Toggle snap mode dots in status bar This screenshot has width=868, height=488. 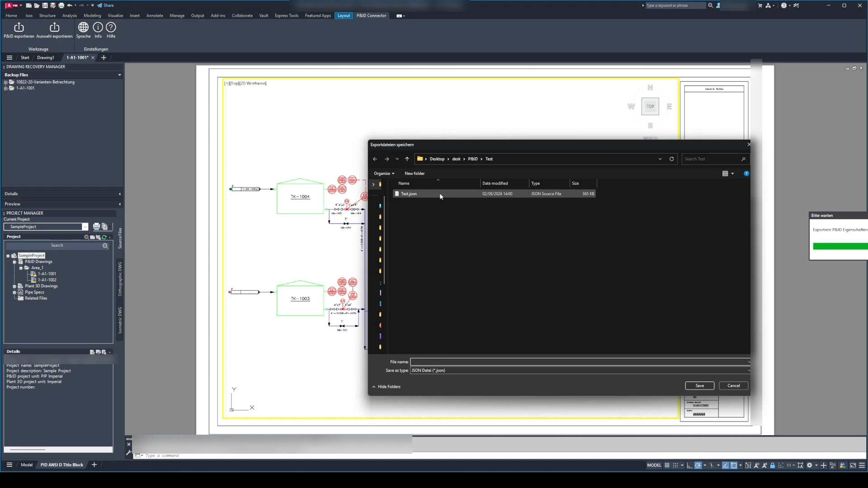point(675,465)
